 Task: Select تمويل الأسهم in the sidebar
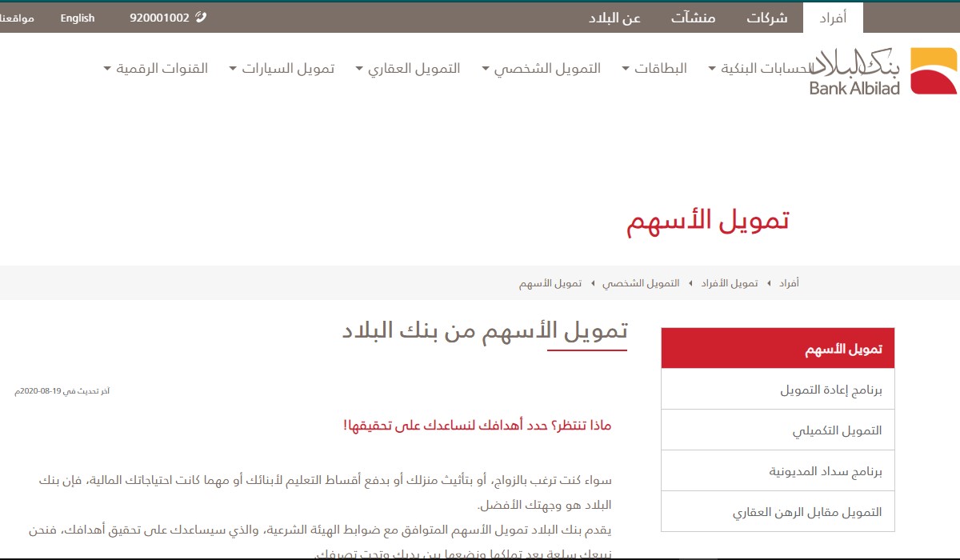(778, 349)
